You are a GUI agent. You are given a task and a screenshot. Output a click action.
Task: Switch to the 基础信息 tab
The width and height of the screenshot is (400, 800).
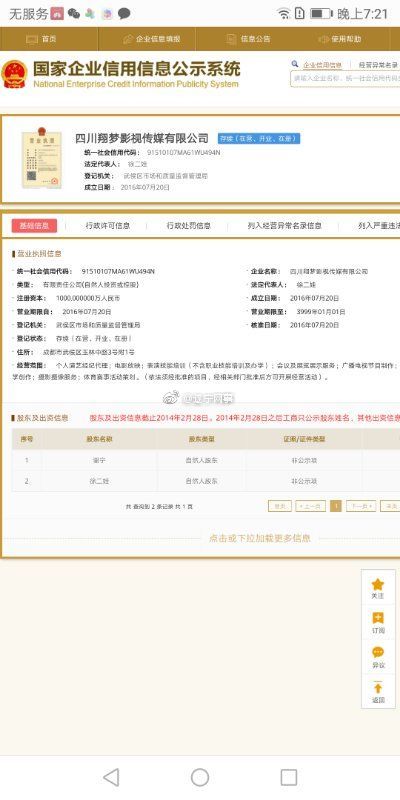click(x=34, y=226)
